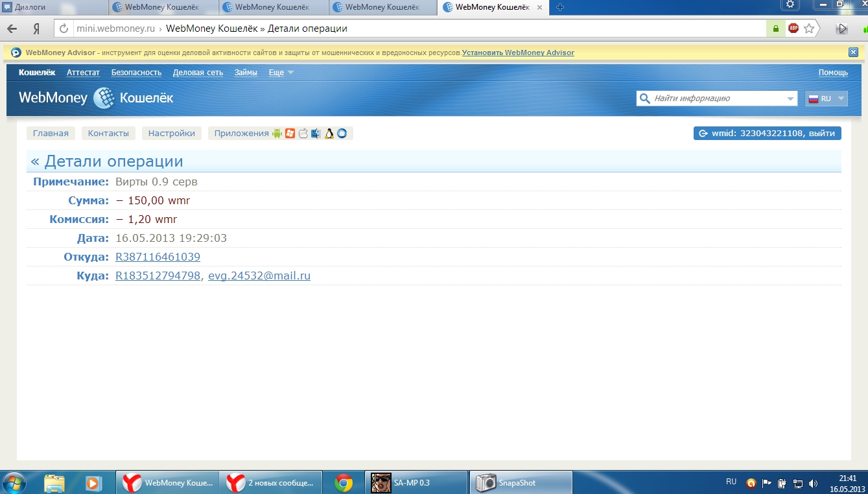Select the note text 'Вирты 0.9 серв'
Screen dimensions: 868x494
tap(156, 182)
